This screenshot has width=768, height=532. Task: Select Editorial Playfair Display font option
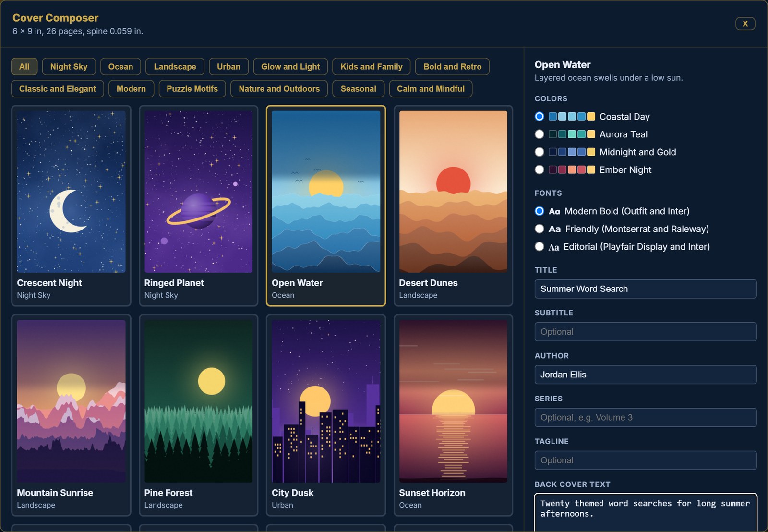pyautogui.click(x=540, y=247)
